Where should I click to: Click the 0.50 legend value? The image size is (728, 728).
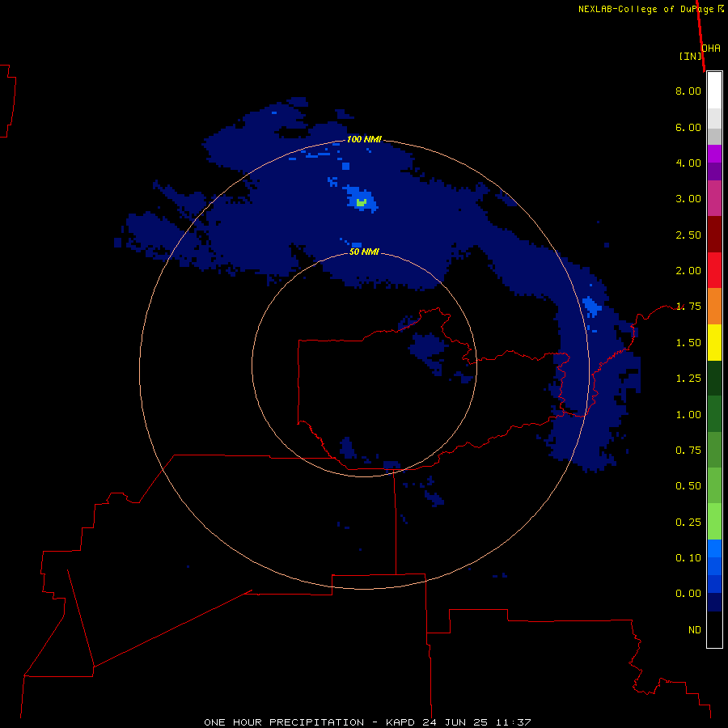pyautogui.click(x=688, y=486)
